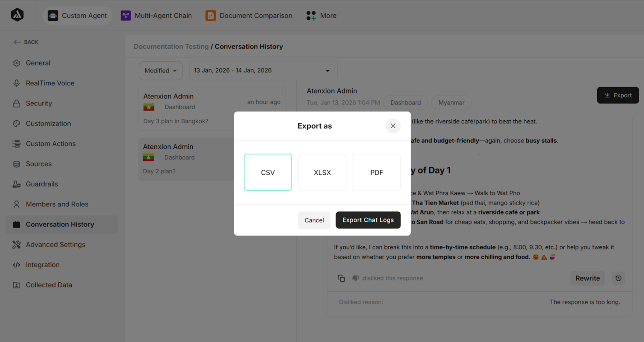Open the More menu icon
Viewport: 644px width, 342px height.
[311, 16]
